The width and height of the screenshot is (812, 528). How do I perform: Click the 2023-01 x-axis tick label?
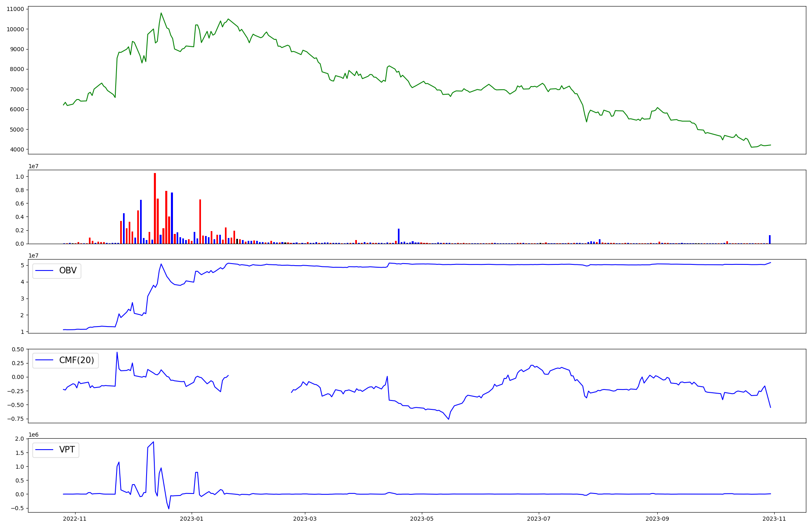tap(191, 519)
